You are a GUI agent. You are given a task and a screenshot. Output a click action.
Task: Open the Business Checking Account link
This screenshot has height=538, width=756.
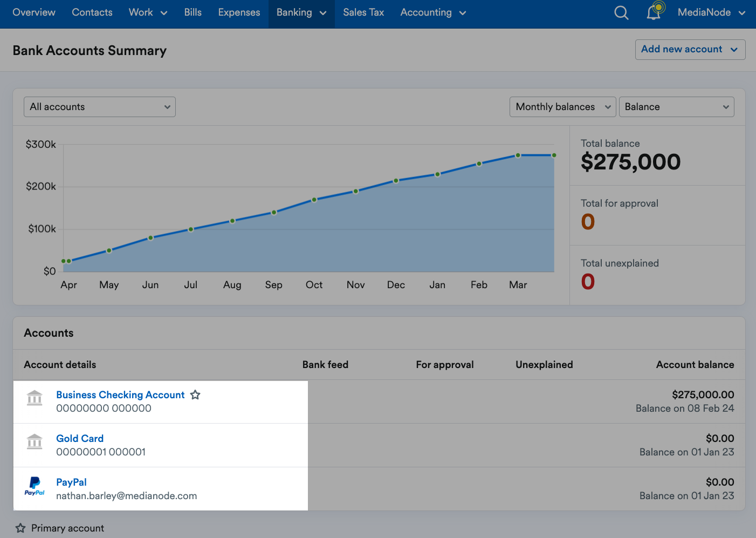[120, 394]
